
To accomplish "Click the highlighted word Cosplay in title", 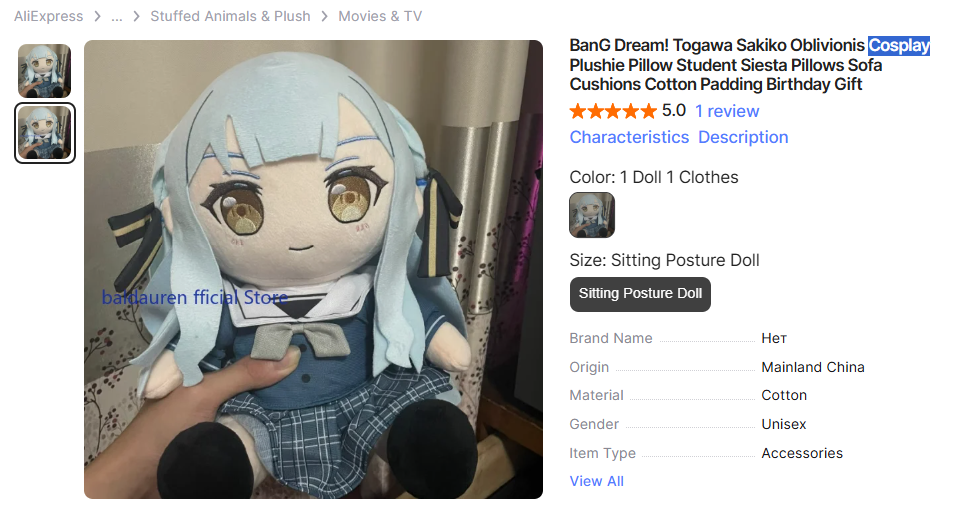I will [x=899, y=45].
